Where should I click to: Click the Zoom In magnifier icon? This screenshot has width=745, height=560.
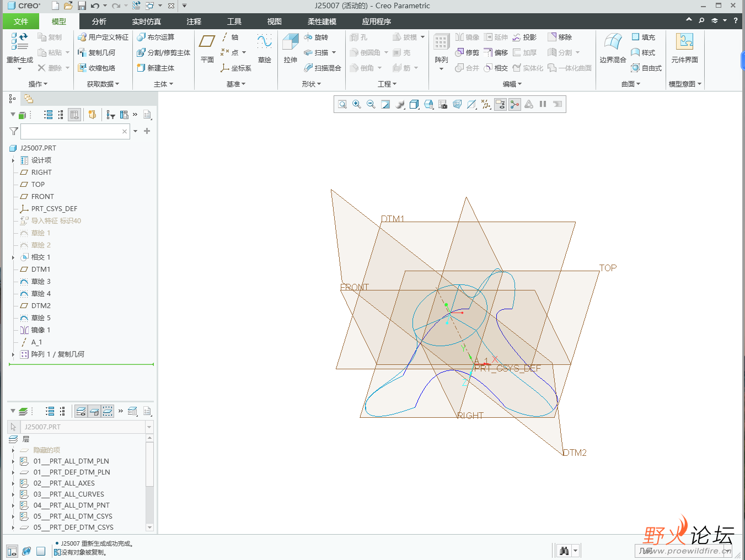click(x=357, y=104)
